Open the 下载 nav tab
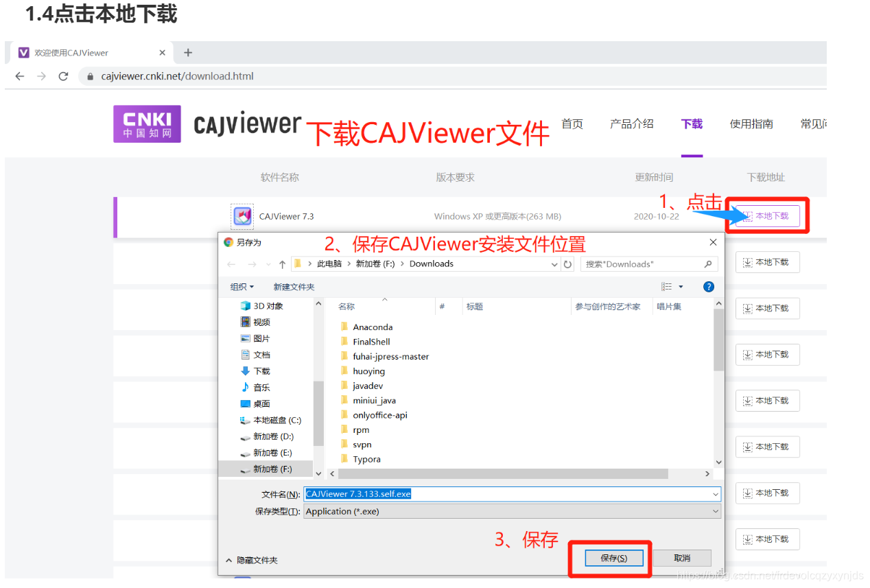The image size is (870, 588). coord(692,124)
